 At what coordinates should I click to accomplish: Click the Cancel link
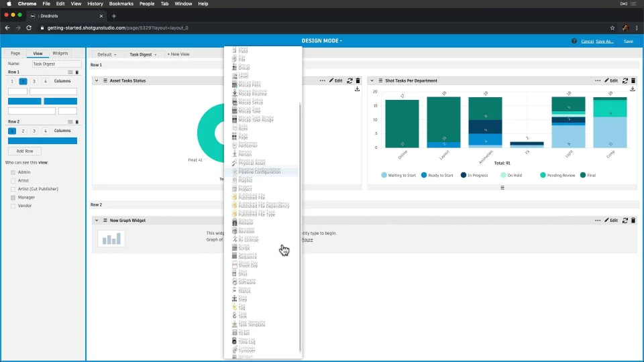pos(588,42)
